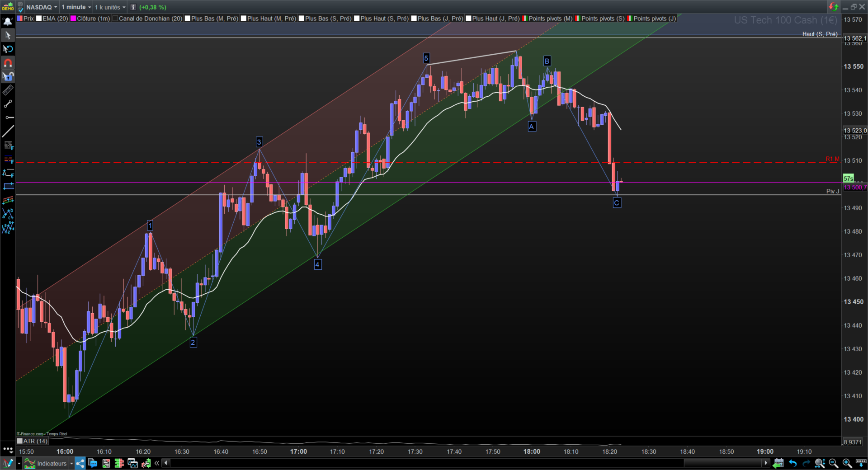Viewport: 868px width, 470px height.
Task: Toggle the Plus Bas (M, Pré) checkbox
Action: [188, 19]
